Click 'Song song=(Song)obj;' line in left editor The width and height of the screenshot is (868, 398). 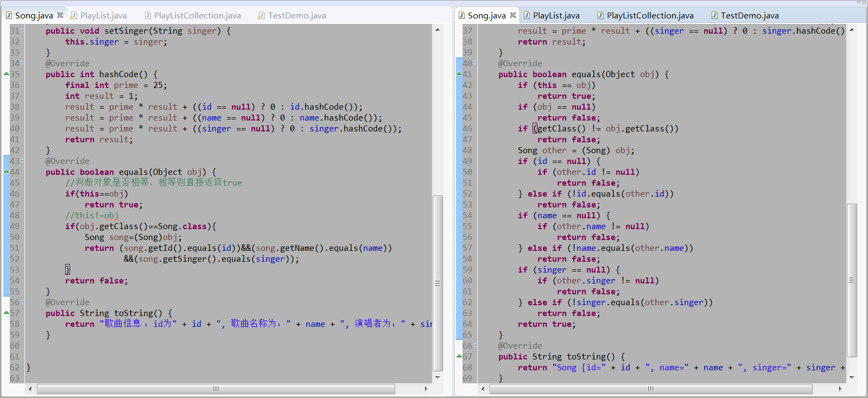134,237
